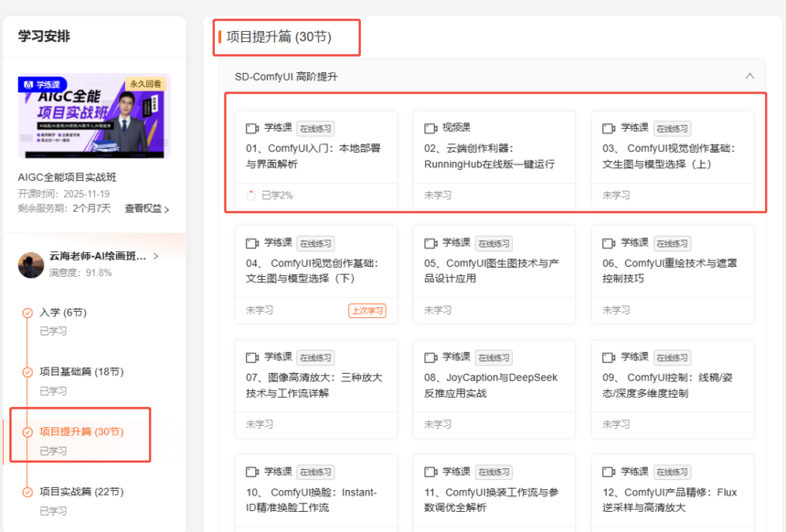
Task: Click video icon on lesson 12 card
Action: [609, 472]
